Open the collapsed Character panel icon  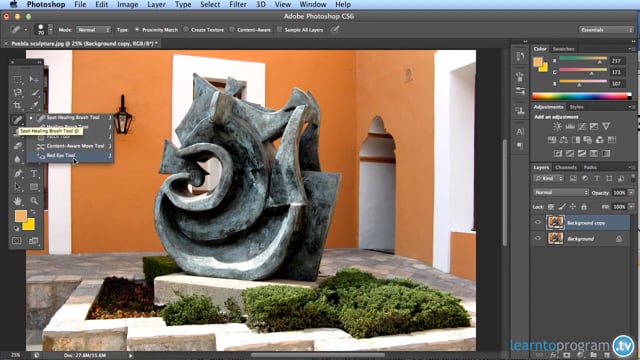(x=520, y=132)
